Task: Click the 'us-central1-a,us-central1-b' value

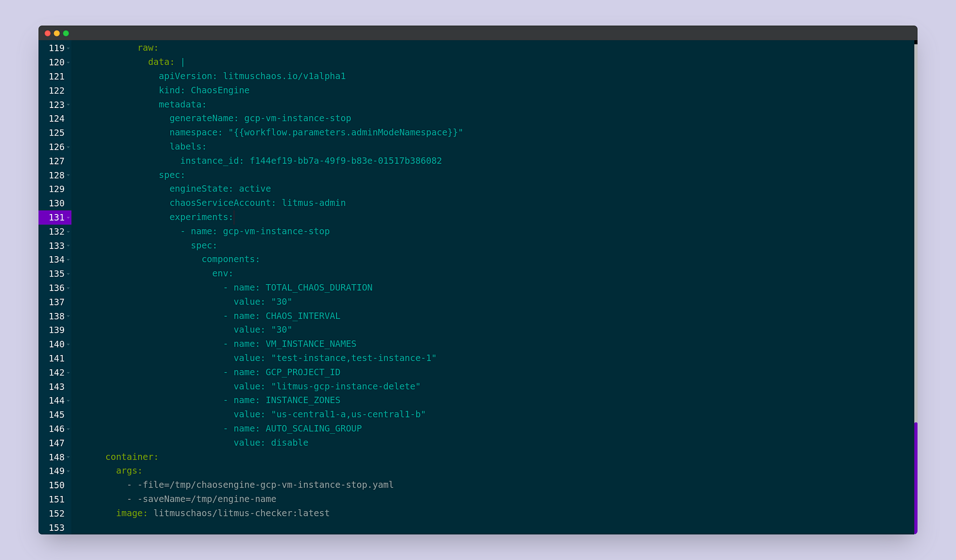Action: 348,415
